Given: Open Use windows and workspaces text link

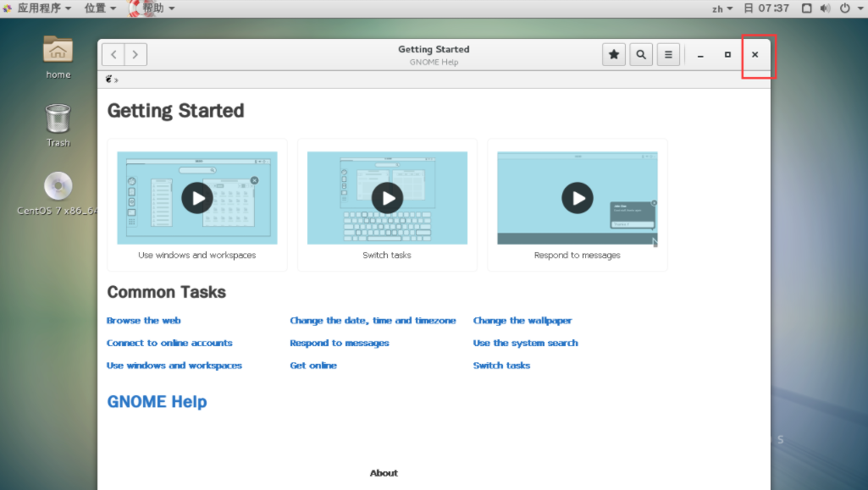Looking at the screenshot, I should (174, 366).
